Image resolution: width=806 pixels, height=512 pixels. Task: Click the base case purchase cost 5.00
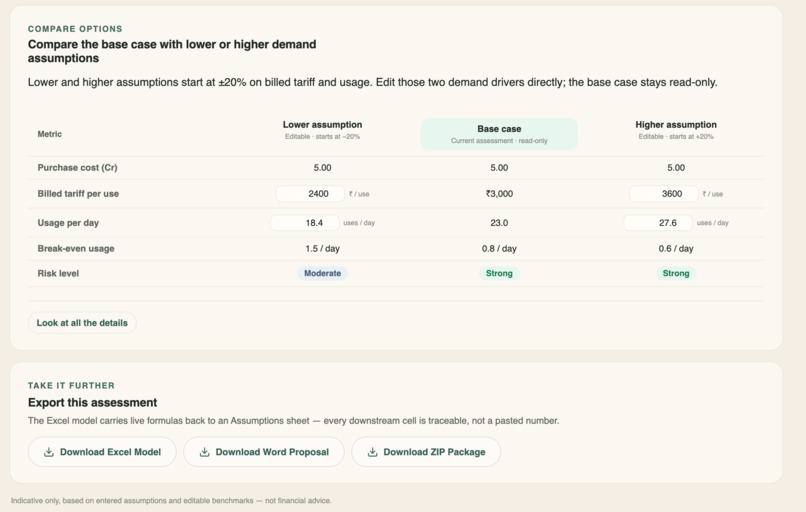click(x=499, y=168)
